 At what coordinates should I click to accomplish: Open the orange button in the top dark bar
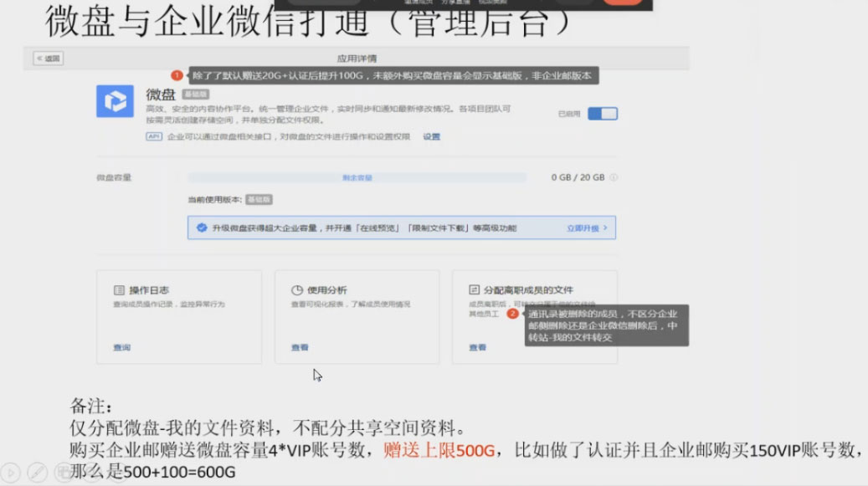[623, 3]
